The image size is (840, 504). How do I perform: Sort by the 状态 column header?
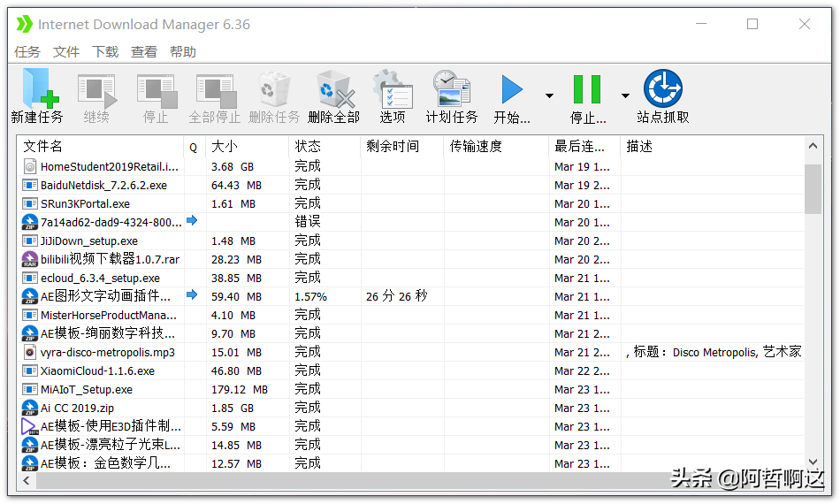click(x=325, y=147)
